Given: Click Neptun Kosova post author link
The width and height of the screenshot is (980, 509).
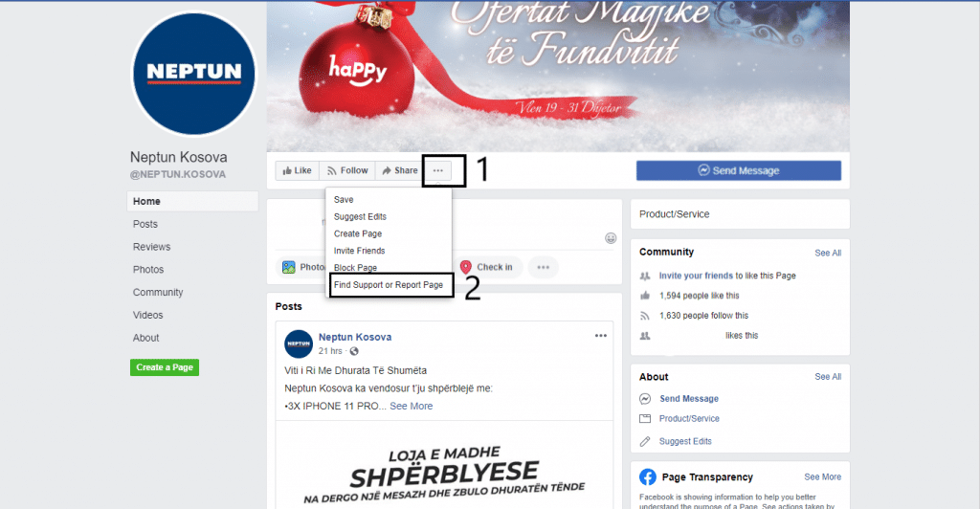Looking at the screenshot, I should click(355, 337).
